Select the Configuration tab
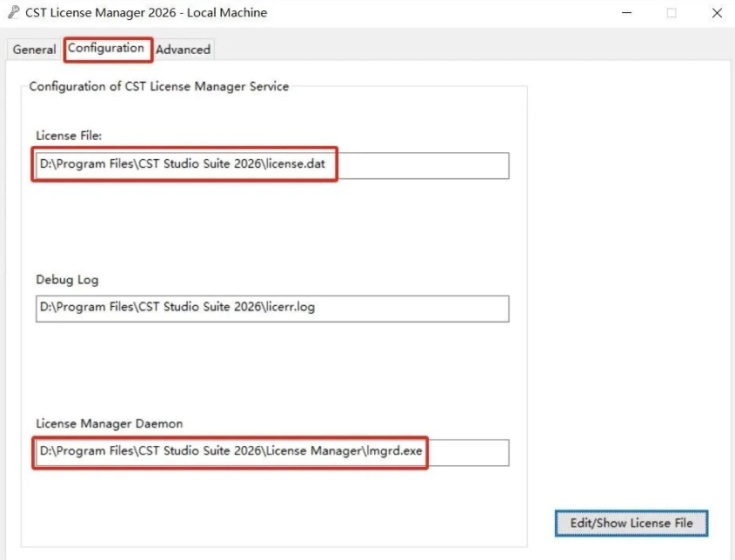 click(x=106, y=49)
